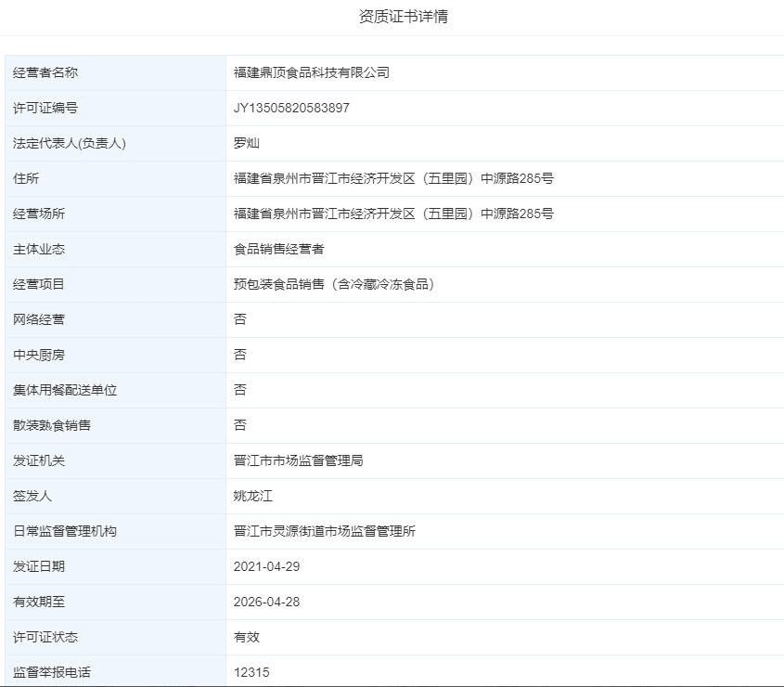Select value 晋江市灵源街道市场监督管理所
The width and height of the screenshot is (784, 687).
pos(325,531)
